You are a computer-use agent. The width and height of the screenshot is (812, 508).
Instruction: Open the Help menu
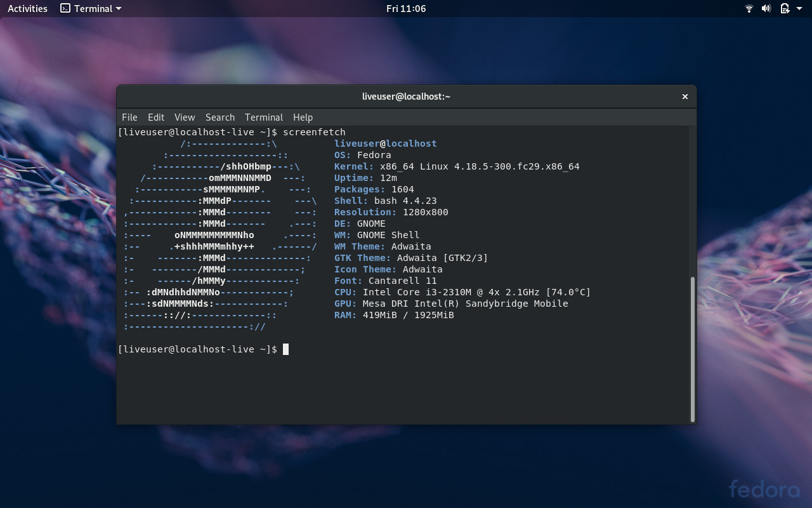tap(303, 117)
